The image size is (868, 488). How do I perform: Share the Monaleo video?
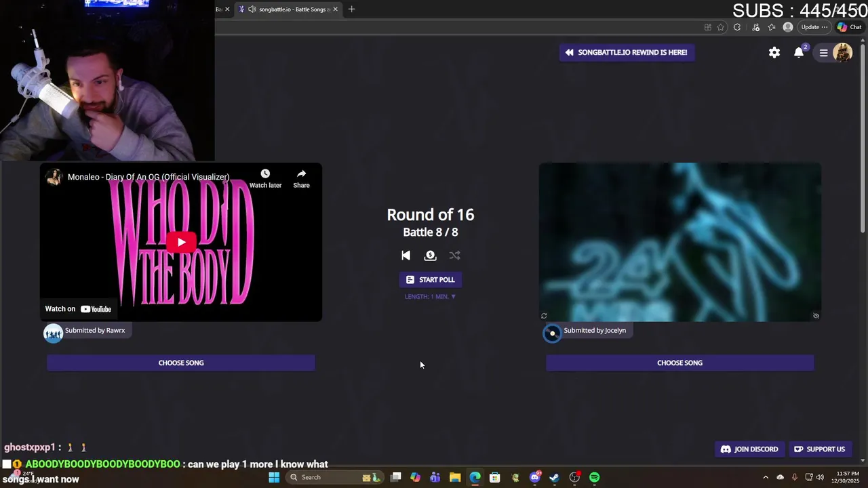point(301,179)
